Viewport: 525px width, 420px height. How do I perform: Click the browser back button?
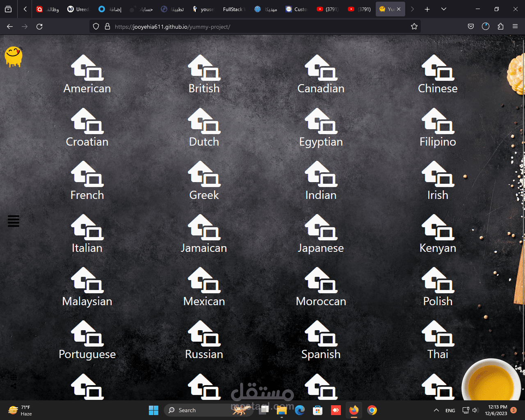point(10,27)
